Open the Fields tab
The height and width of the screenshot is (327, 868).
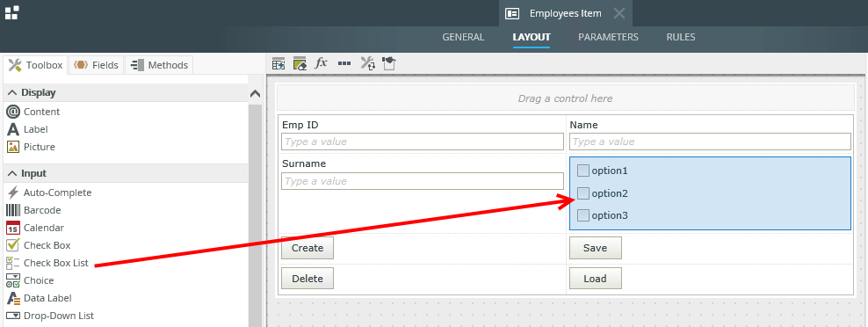[x=96, y=65]
